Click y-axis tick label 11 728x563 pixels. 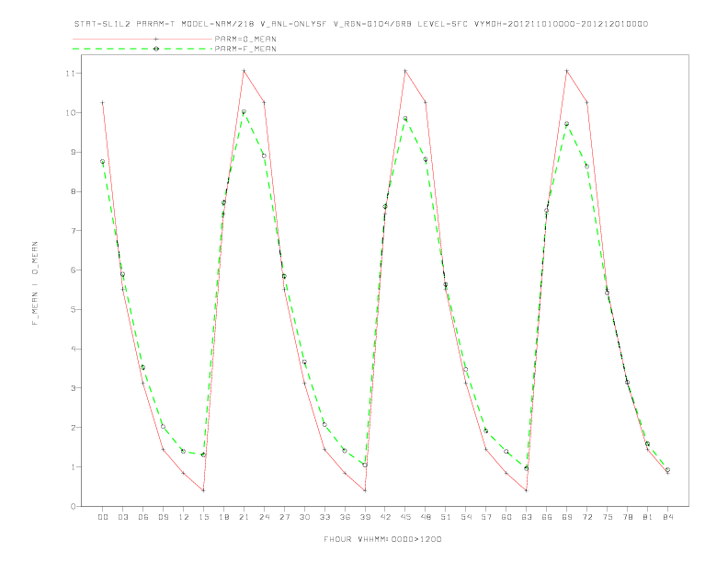pos(71,74)
